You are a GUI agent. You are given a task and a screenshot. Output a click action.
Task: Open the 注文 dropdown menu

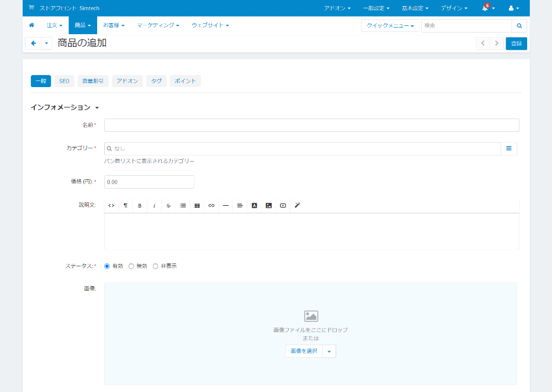(54, 25)
